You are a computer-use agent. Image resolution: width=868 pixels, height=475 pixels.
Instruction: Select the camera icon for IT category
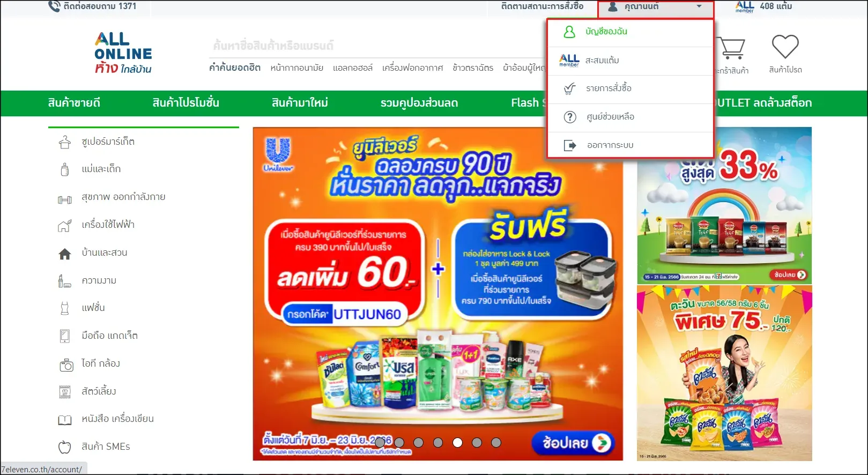66,366
